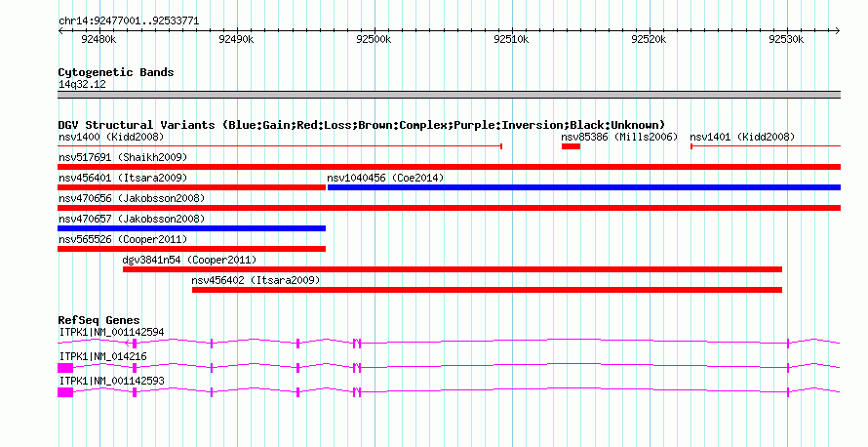868x447 pixels.
Task: Click the nsv470656 (Jakobsson2008) label
Action: point(132,198)
